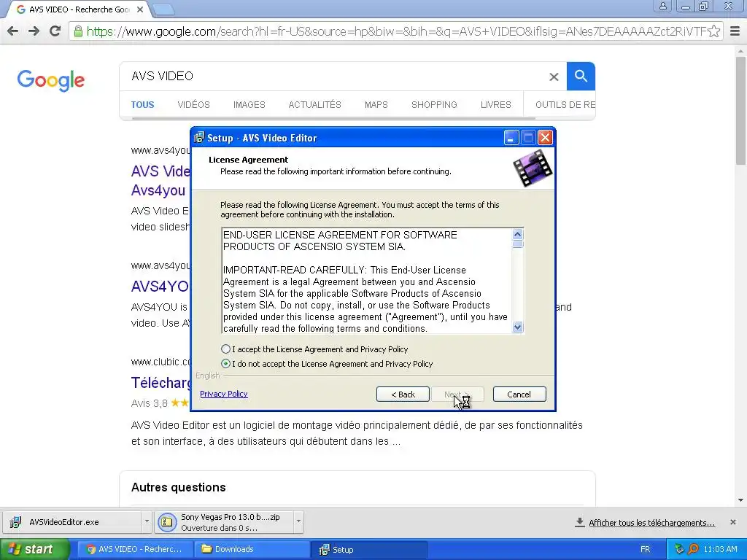Click setup installer icon in dialog title bar

[198, 138]
